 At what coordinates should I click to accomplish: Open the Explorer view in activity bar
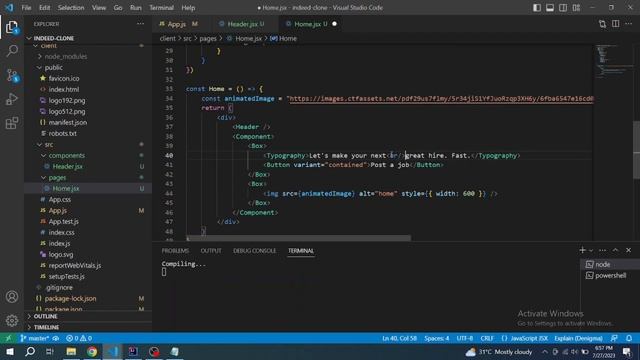click(x=12, y=28)
